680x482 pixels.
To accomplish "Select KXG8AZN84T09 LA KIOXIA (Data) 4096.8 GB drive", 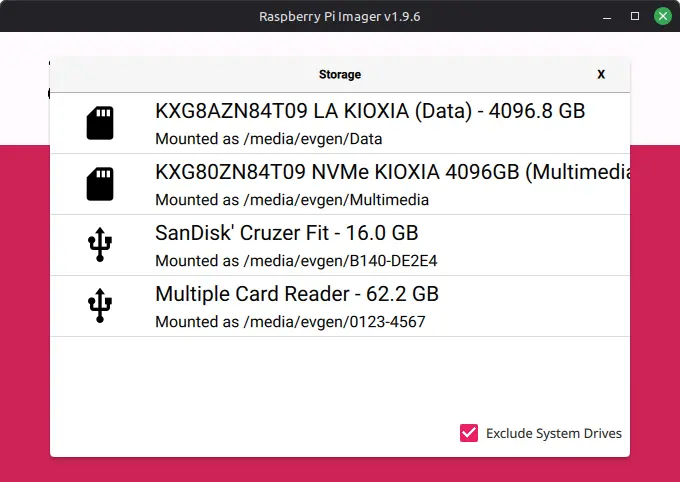I will 370,111.
